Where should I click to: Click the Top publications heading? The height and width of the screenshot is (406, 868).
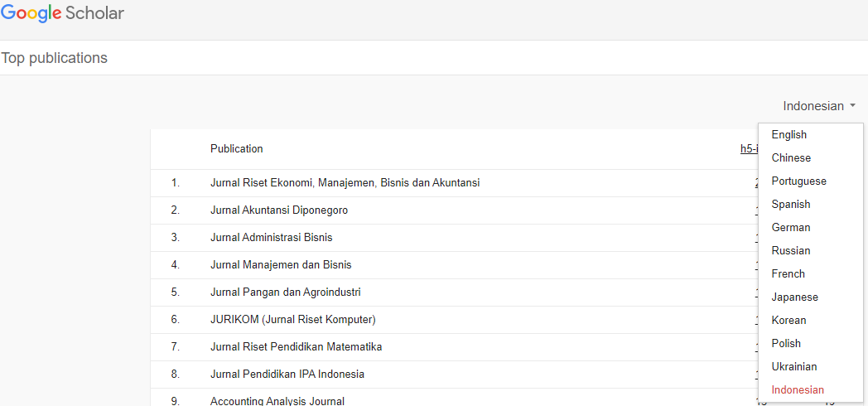(55, 58)
